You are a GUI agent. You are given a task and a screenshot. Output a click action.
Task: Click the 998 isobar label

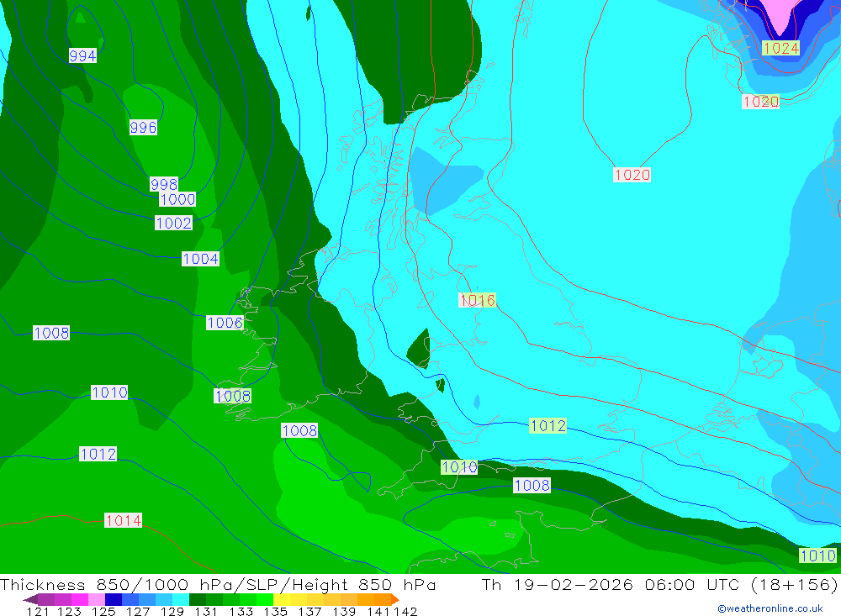[164, 184]
